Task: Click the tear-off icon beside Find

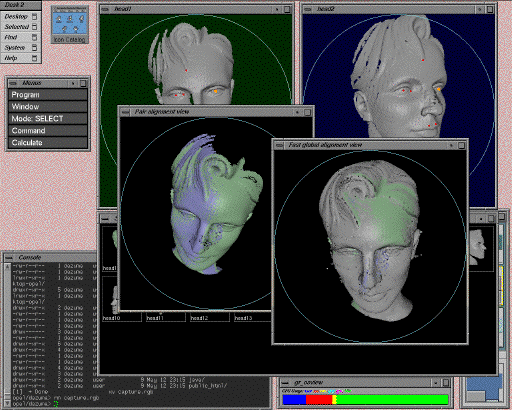Action: [34, 37]
